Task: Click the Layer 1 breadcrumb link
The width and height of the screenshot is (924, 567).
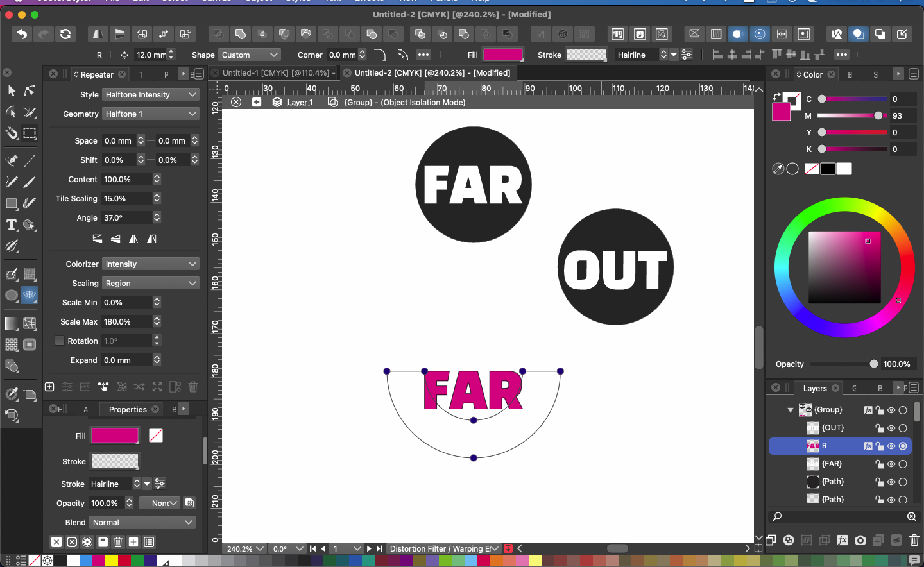Action: [300, 103]
